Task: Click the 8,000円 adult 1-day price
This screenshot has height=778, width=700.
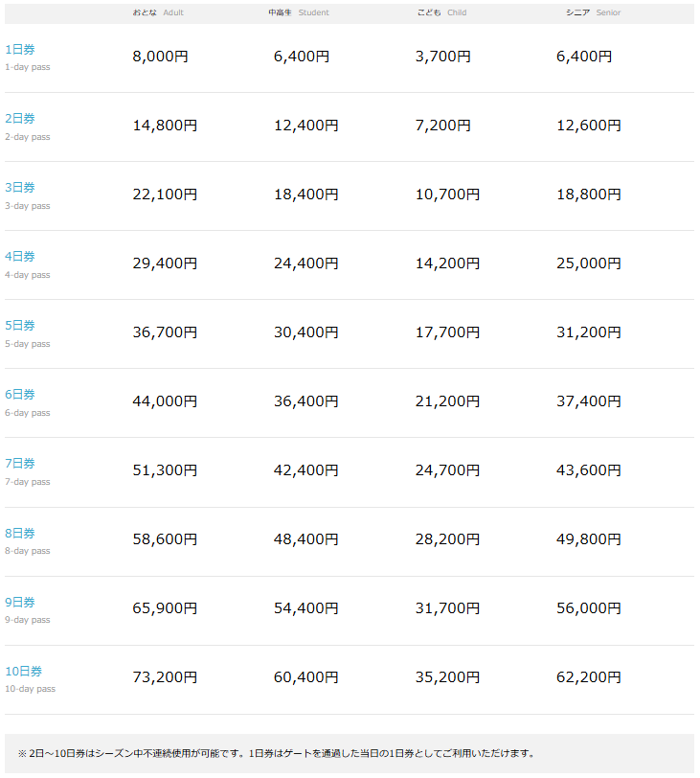Action: coord(160,57)
